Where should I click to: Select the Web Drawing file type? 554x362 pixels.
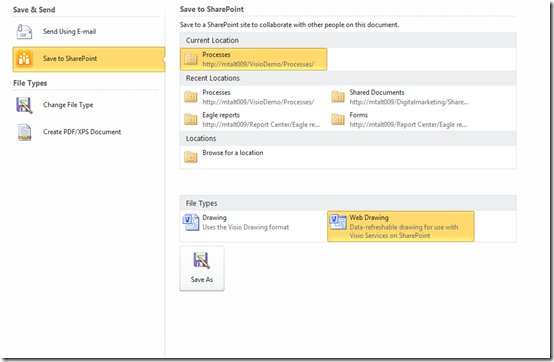point(401,226)
